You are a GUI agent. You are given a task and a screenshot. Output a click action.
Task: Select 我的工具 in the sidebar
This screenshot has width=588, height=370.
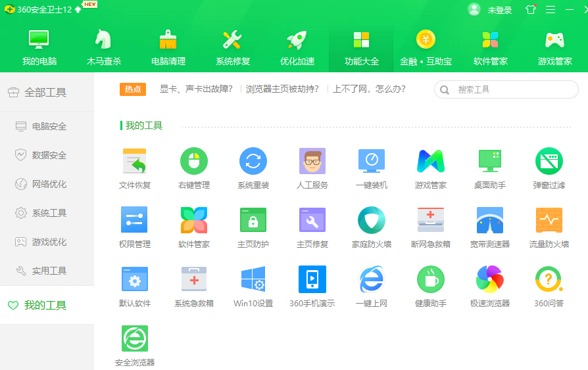click(x=47, y=305)
